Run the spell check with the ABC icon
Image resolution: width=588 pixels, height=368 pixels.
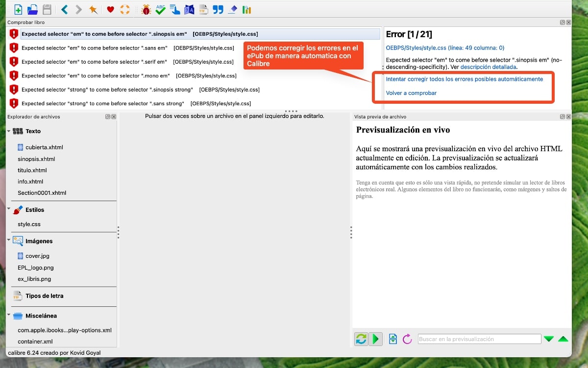coord(160,9)
